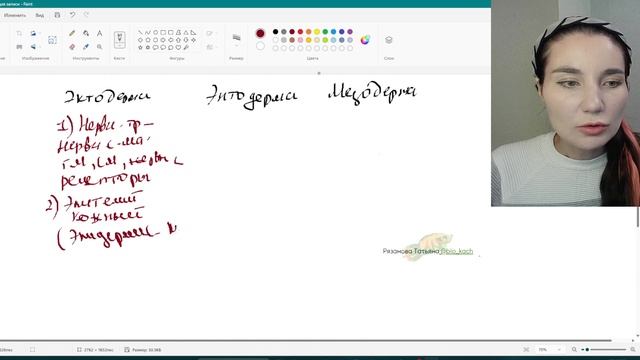640x360 pixels.
Task: Select Color 1 dark red swatch
Action: pyautogui.click(x=260, y=33)
